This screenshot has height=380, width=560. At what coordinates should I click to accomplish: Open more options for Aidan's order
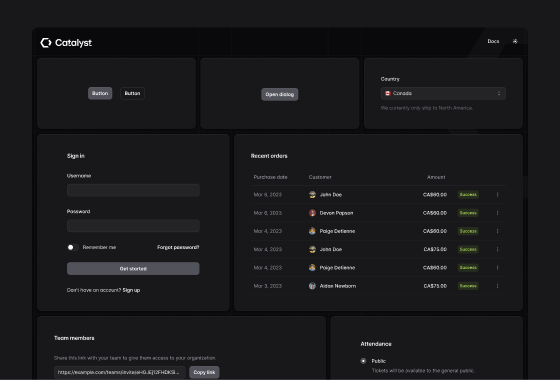click(x=497, y=286)
